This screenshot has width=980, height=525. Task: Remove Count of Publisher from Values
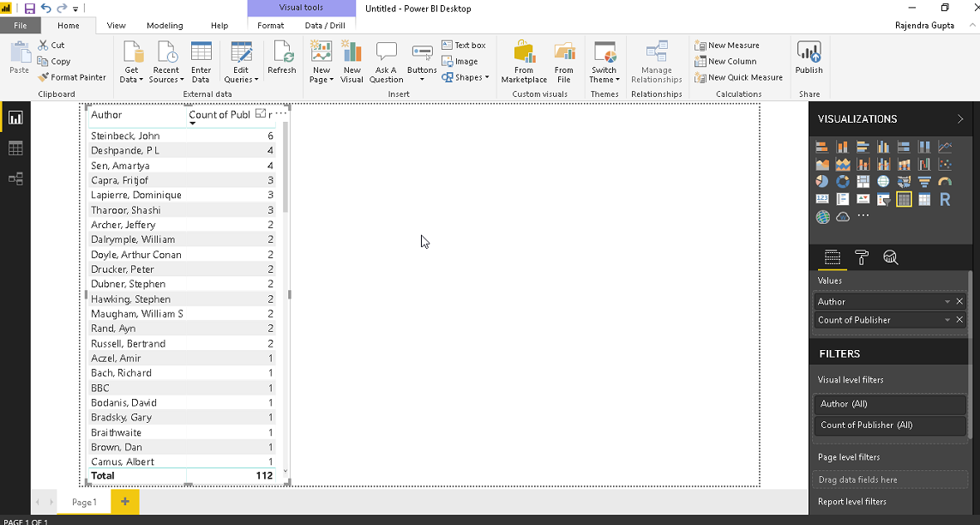coord(959,320)
